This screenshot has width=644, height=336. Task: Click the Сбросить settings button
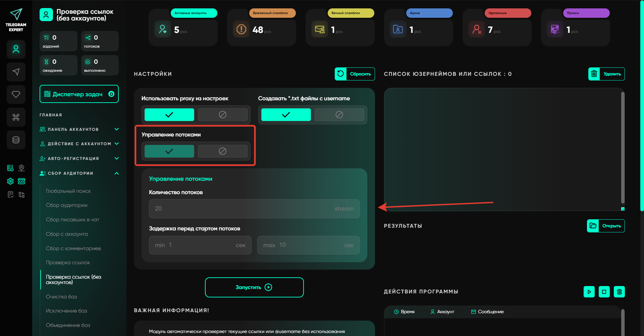tap(355, 74)
